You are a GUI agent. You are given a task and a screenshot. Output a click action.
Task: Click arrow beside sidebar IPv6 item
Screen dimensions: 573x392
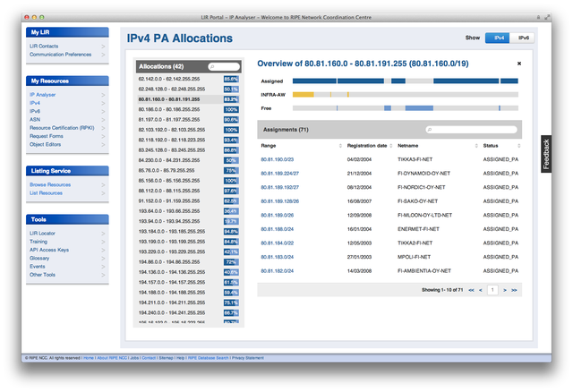(103, 112)
